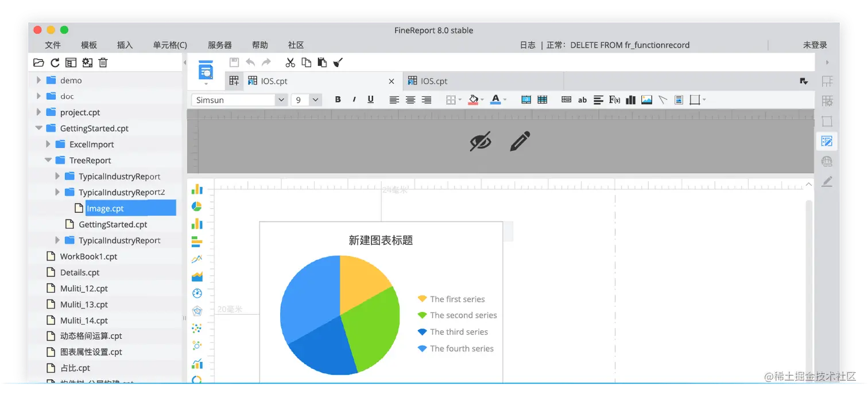
Task: Click the insert image toolbar icon
Action: (x=646, y=99)
